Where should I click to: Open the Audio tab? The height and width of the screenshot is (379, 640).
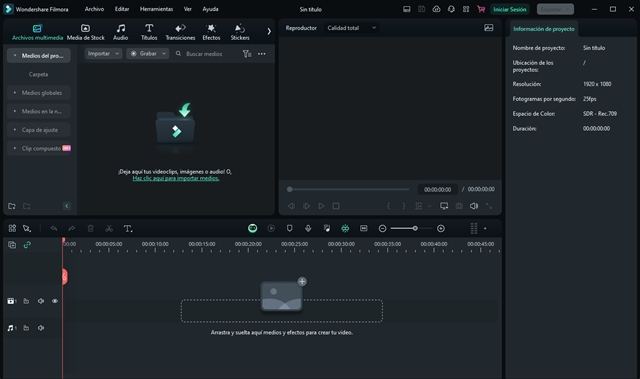point(120,32)
